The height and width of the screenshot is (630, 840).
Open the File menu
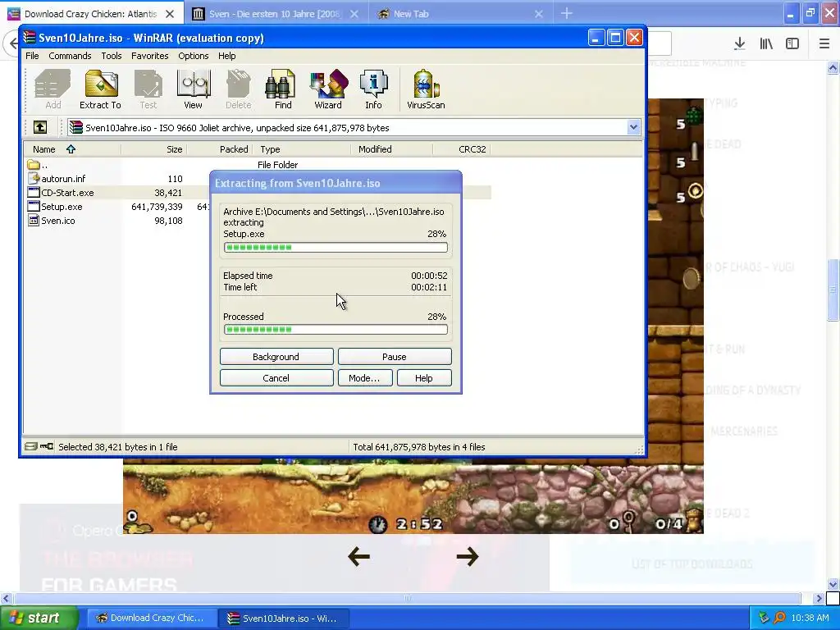coord(32,56)
